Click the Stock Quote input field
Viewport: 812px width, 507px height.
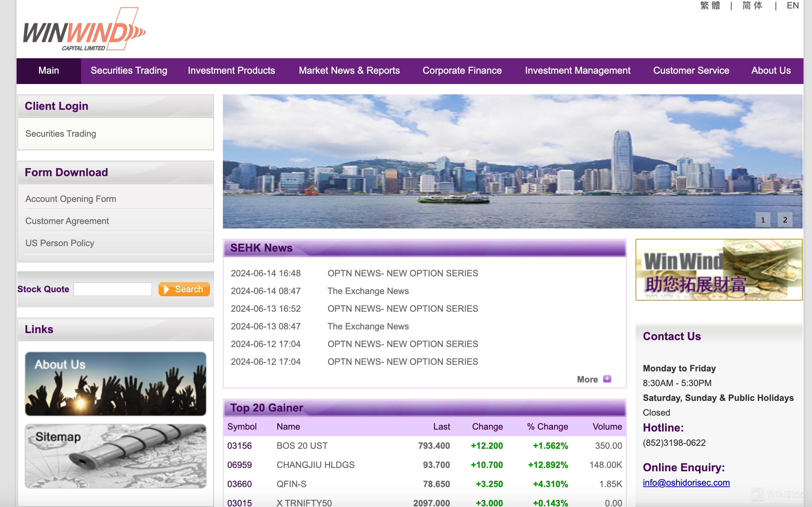pyautogui.click(x=113, y=289)
